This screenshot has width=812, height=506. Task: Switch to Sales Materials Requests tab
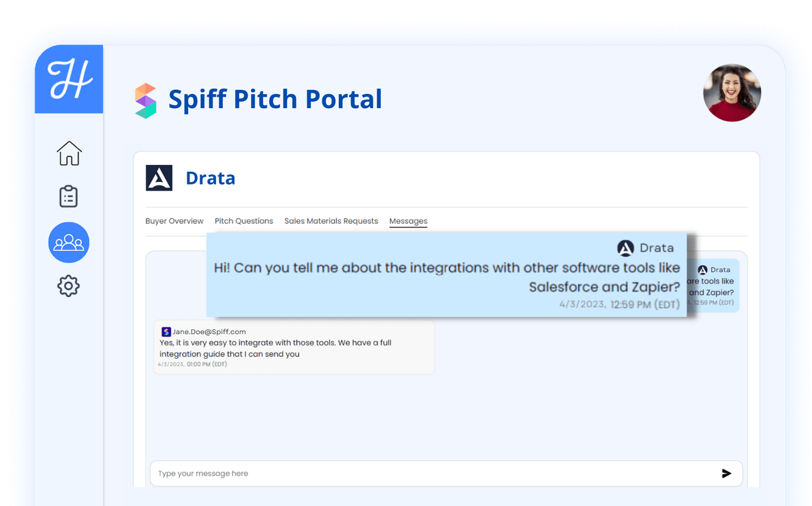pos(331,221)
